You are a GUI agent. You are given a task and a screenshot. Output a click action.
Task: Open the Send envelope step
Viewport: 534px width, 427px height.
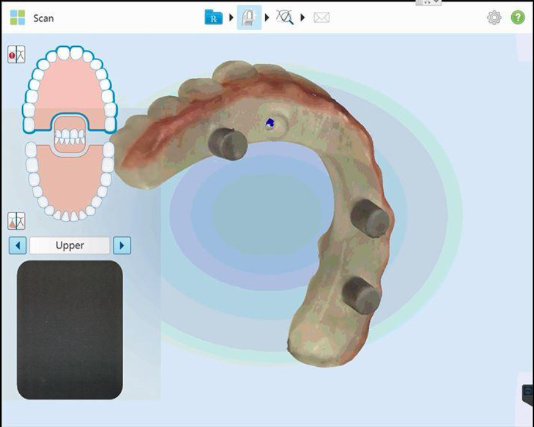(321, 17)
